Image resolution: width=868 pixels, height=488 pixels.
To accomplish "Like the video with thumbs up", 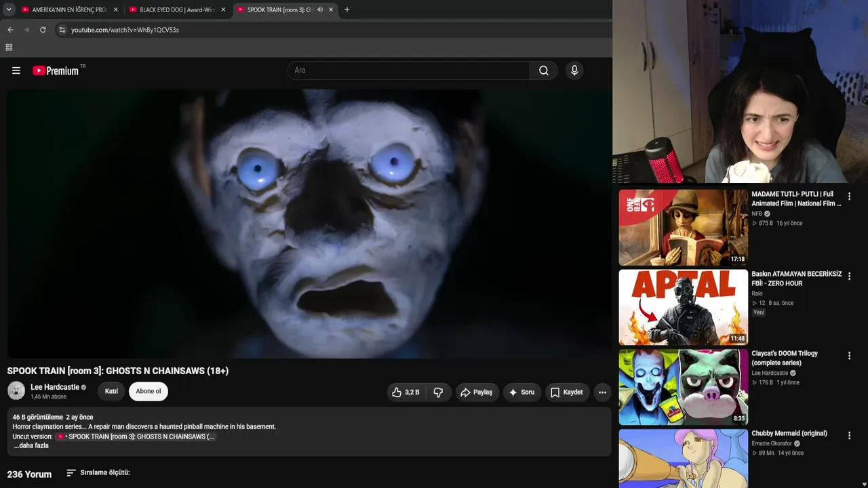I will click(406, 392).
